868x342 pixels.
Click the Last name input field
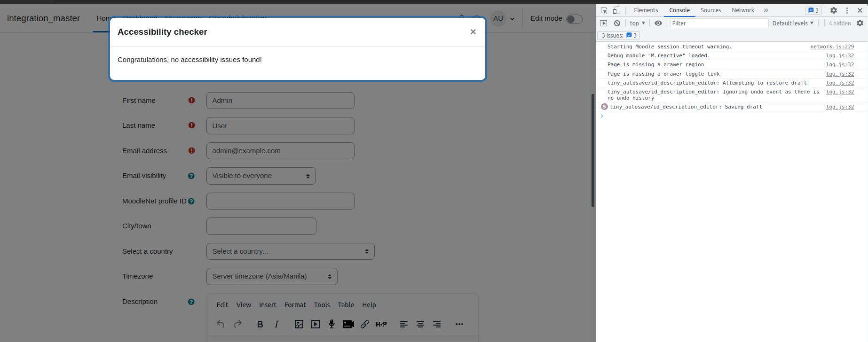coord(280,126)
